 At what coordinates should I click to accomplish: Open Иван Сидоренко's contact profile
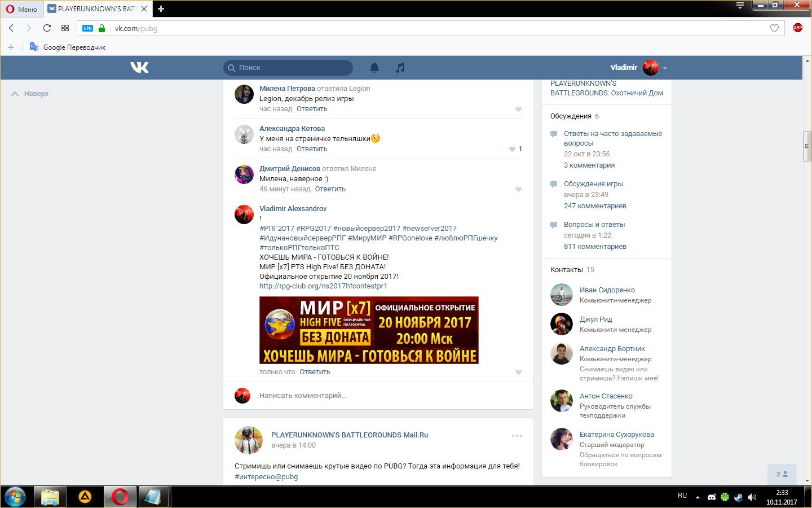pos(607,290)
